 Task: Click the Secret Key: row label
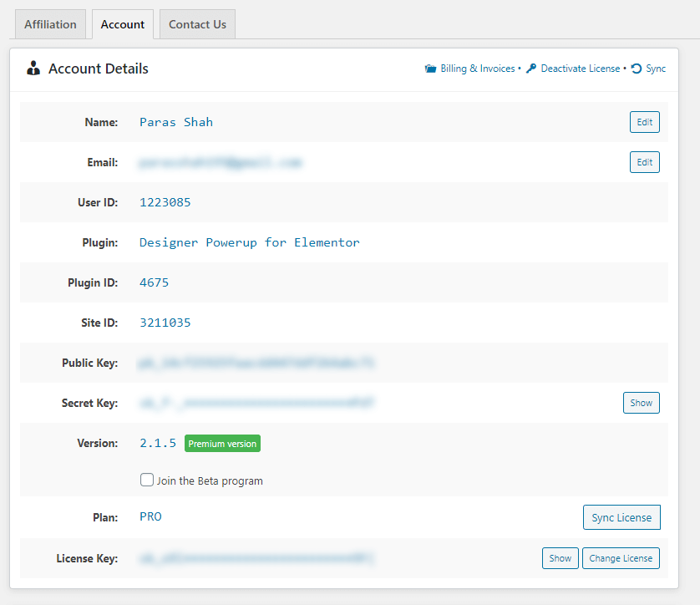pyautogui.click(x=89, y=403)
